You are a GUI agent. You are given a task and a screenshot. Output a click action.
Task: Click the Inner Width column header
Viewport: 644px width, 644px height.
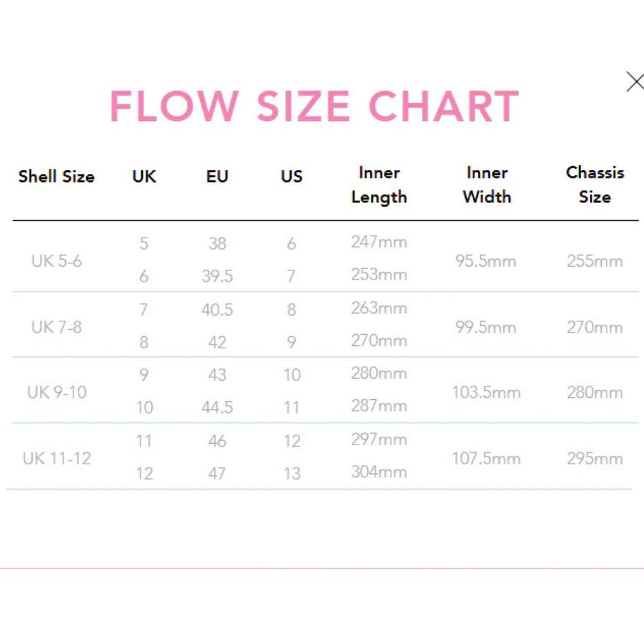pos(487,185)
